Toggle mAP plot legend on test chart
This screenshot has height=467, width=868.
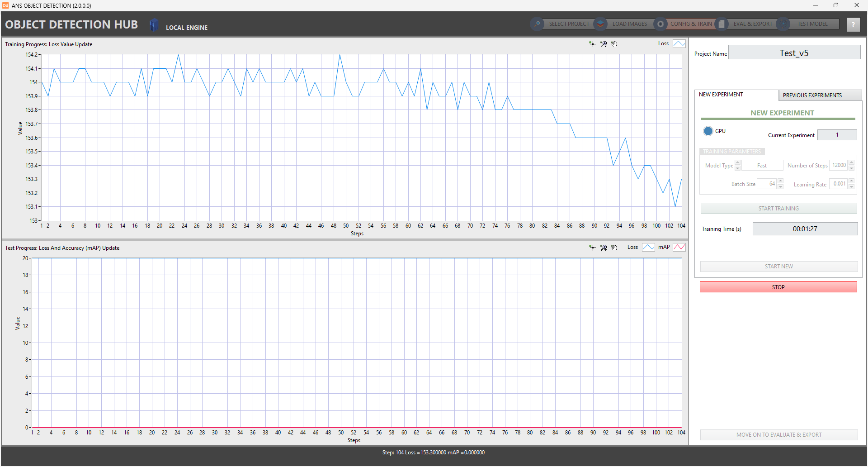click(x=679, y=248)
